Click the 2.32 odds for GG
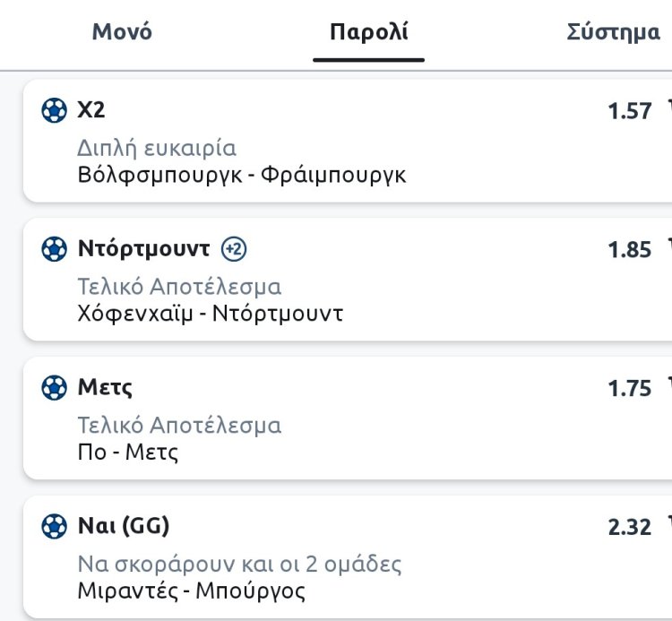This screenshot has width=672, height=621. tap(629, 527)
